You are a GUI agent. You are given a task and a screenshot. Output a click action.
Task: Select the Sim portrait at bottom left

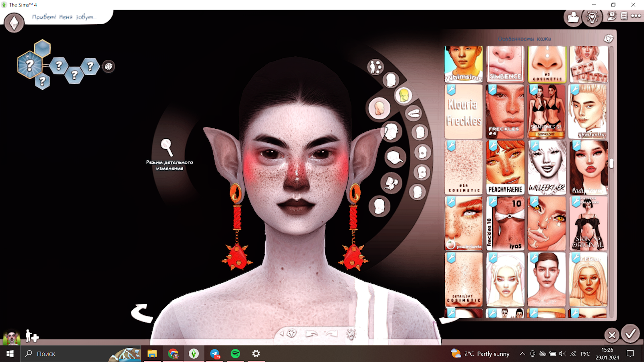coord(12,337)
